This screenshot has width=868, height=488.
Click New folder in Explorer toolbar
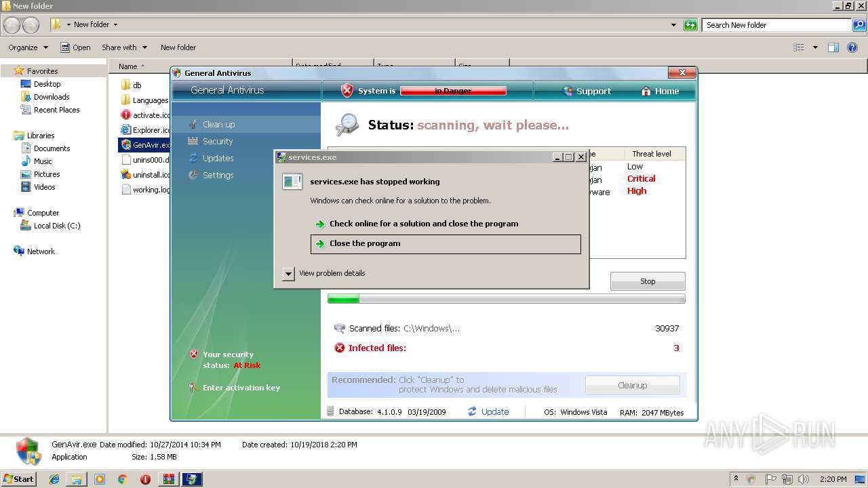[x=178, y=47]
